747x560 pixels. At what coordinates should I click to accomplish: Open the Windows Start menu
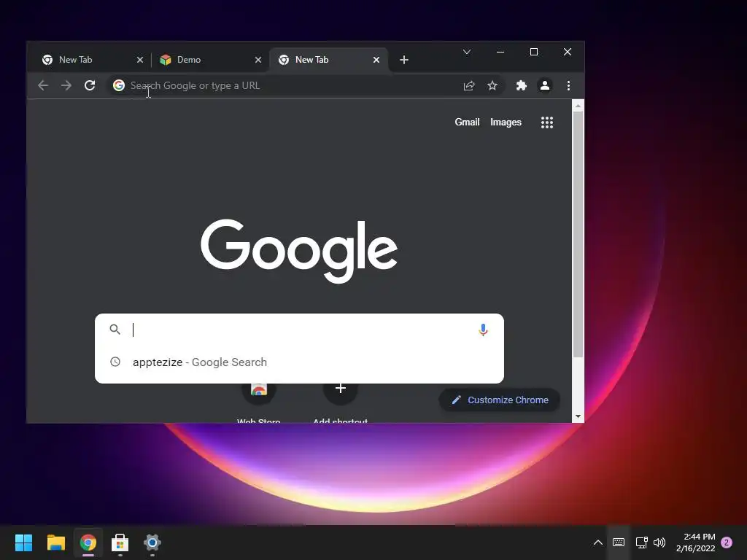click(x=23, y=542)
